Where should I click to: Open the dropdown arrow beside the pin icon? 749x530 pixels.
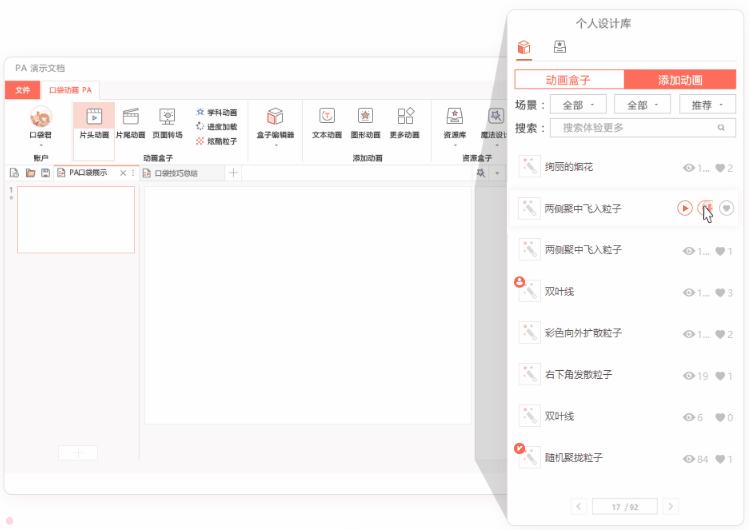(x=497, y=173)
